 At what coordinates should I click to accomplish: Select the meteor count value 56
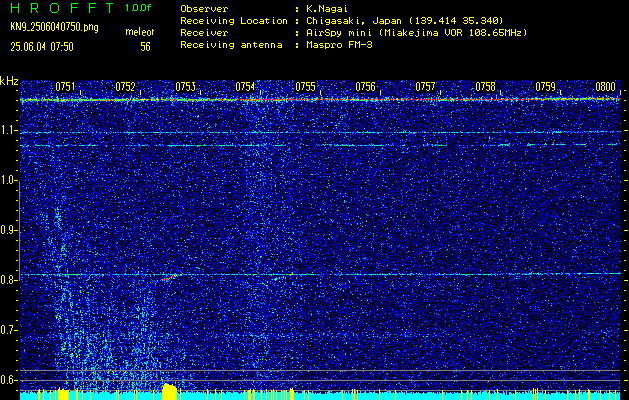145,47
